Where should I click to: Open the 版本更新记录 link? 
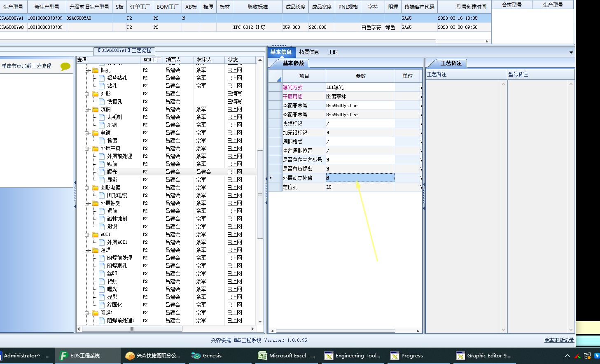[559, 340]
